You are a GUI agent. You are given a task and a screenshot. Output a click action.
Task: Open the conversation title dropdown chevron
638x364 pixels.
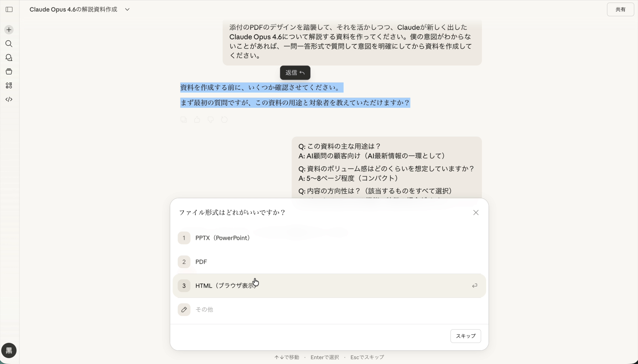(x=127, y=9)
